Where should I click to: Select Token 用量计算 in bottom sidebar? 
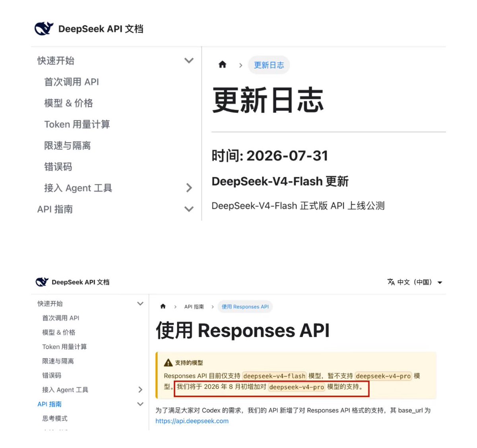point(64,347)
